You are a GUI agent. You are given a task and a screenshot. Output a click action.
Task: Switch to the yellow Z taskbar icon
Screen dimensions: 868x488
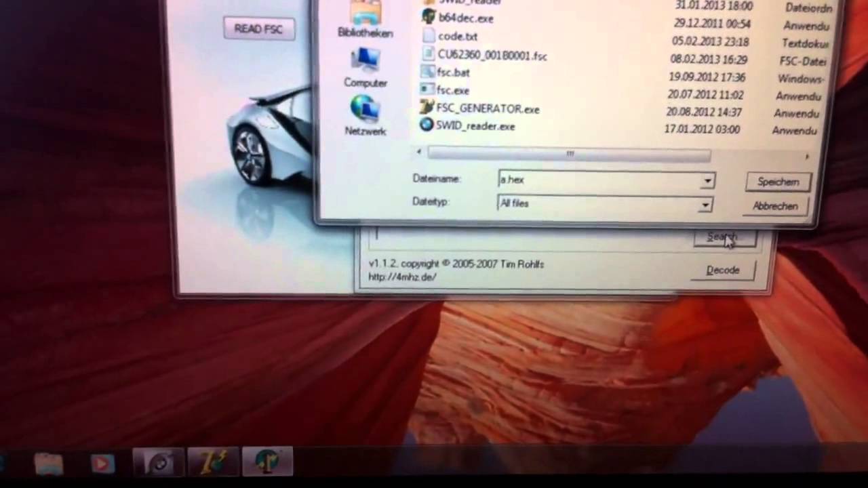tap(212, 463)
